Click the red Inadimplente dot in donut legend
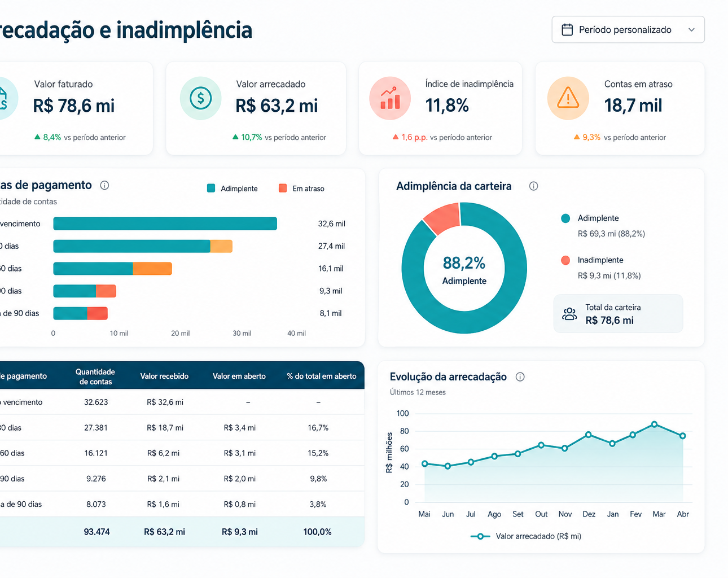 (x=565, y=260)
